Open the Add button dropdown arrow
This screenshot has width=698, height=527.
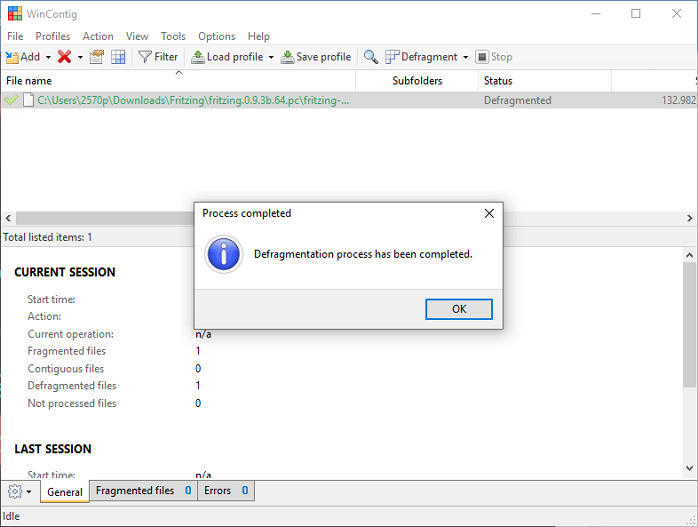pos(48,57)
